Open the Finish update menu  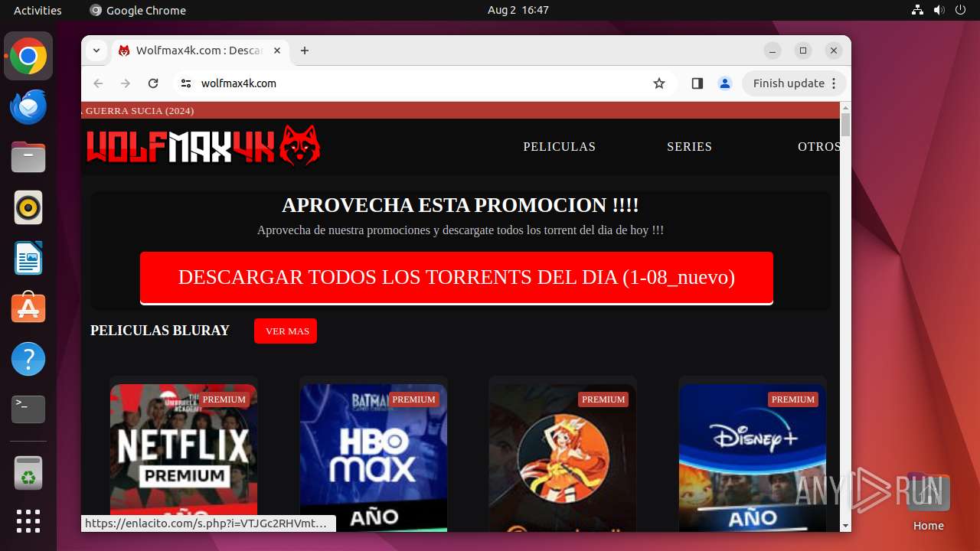click(x=794, y=83)
